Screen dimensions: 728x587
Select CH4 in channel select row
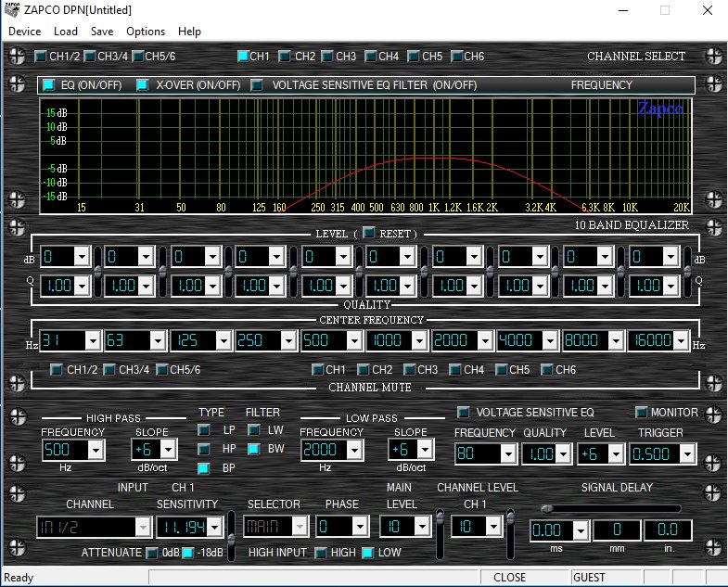371,57
